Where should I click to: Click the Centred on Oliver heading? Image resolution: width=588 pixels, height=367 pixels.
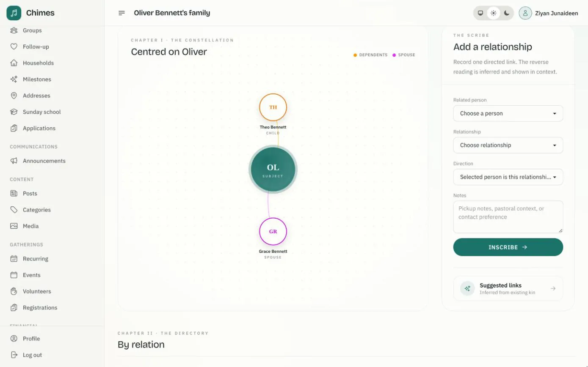click(169, 52)
